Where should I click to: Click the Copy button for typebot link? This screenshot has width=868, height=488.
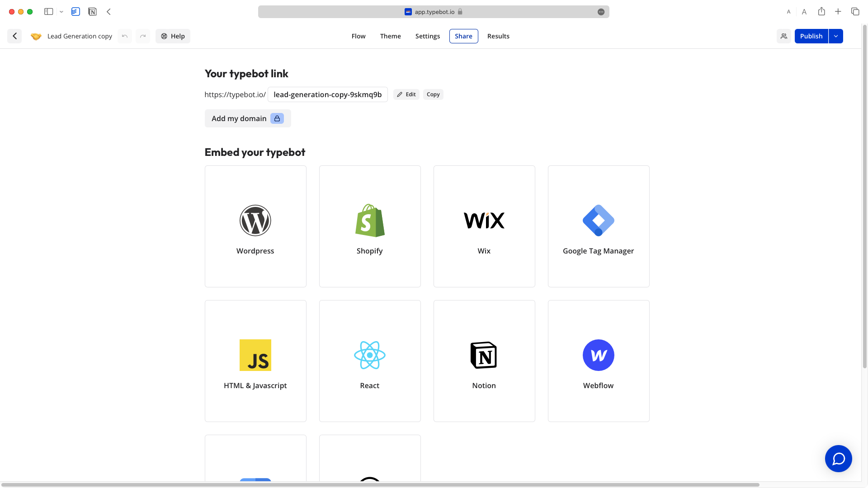(x=434, y=94)
